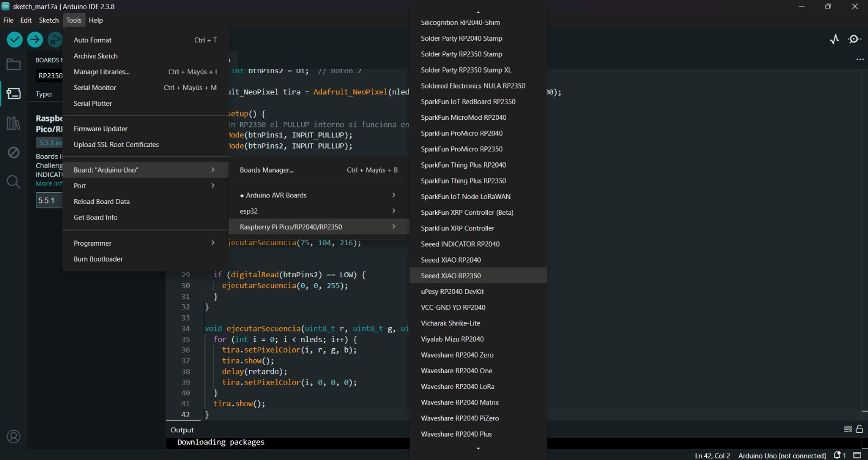Click the Upload sketch arrow button
868x460 pixels.
coord(35,40)
